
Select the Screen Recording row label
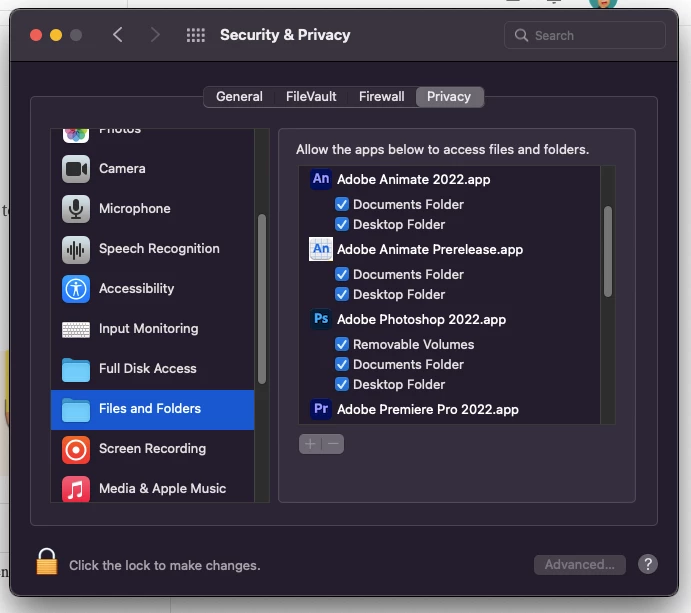click(x=152, y=449)
